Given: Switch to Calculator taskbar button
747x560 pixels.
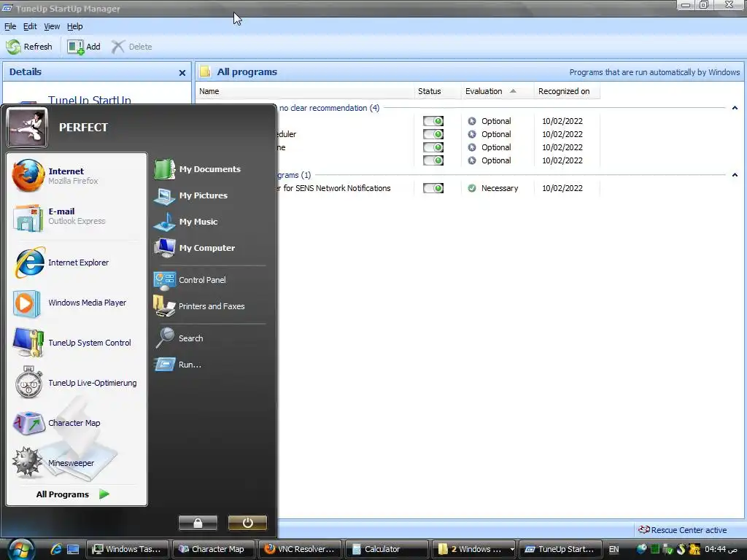Looking at the screenshot, I should (386, 549).
